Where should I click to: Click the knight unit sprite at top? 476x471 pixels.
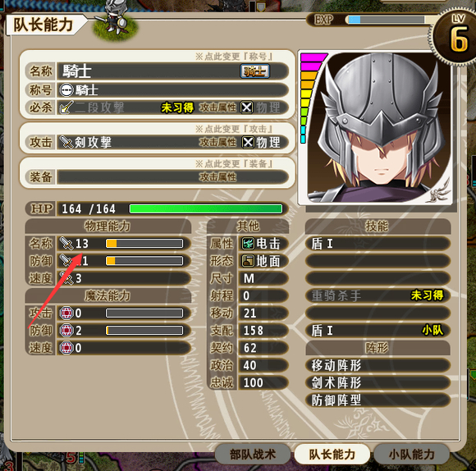114,16
